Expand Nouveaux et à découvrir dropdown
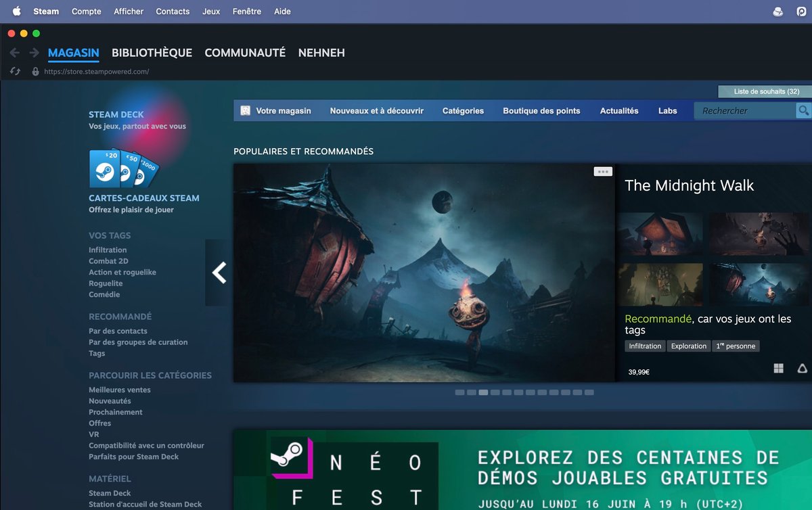 377,111
